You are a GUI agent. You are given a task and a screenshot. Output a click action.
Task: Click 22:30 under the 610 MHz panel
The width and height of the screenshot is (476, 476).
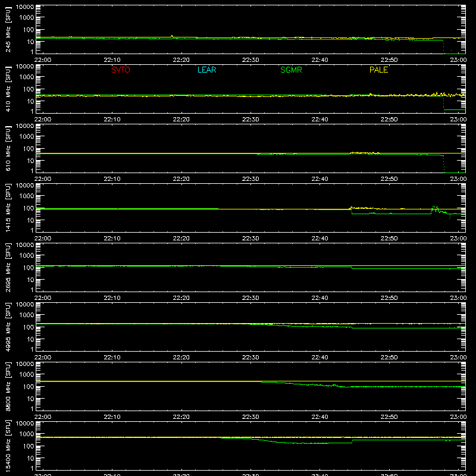coord(250,179)
